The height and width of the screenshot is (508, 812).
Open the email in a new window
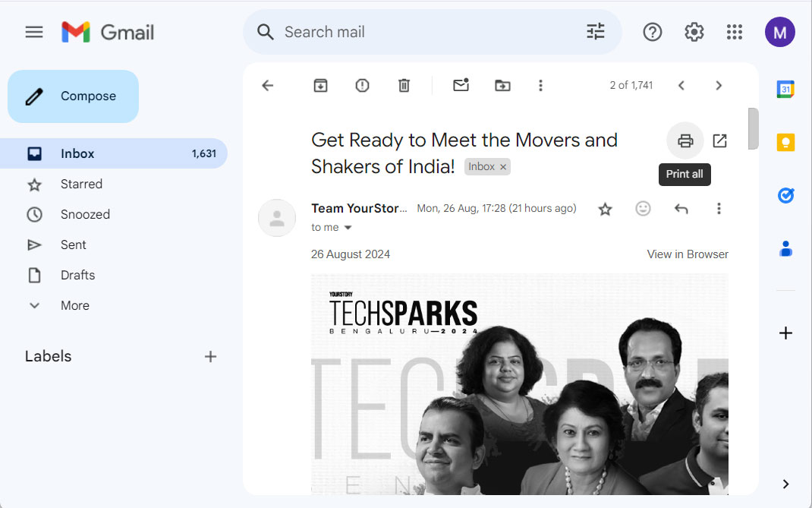coord(719,140)
